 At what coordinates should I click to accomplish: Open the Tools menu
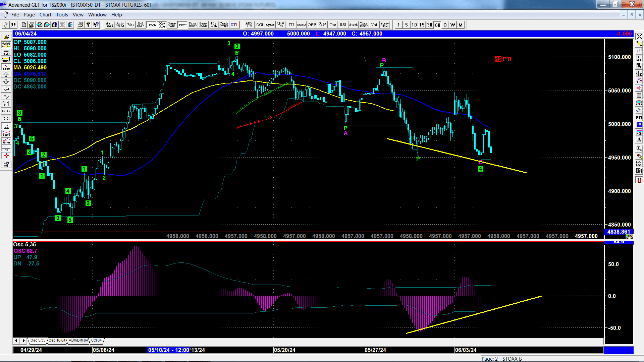click(62, 15)
